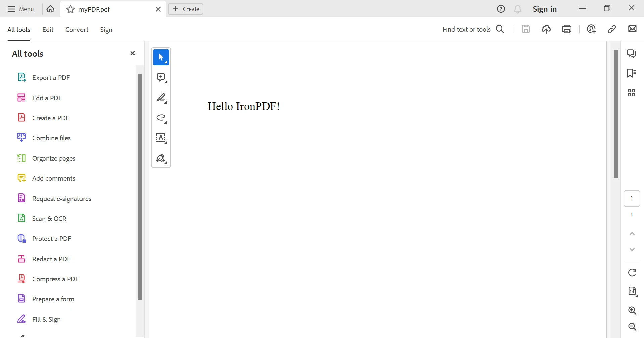Close the myPDF.pdf tab
The height and width of the screenshot is (338, 644).
click(158, 9)
